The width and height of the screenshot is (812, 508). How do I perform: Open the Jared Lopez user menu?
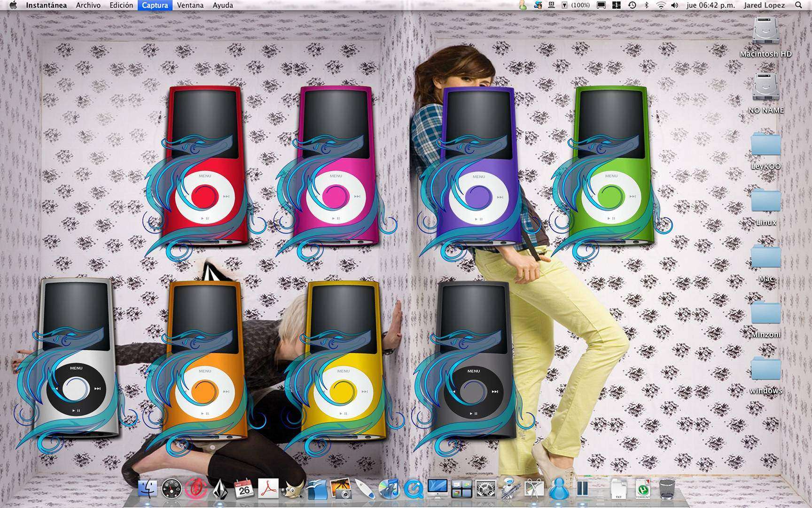pos(764,5)
